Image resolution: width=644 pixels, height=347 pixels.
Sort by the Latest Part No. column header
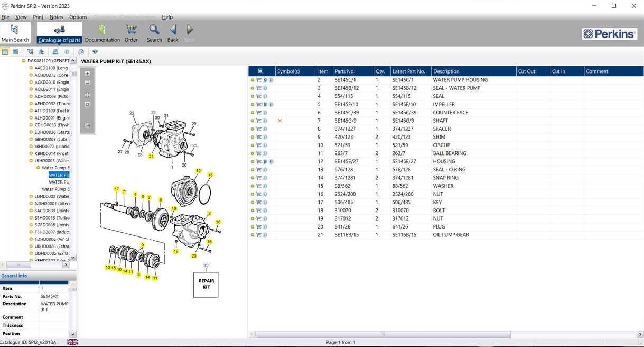[x=410, y=71]
